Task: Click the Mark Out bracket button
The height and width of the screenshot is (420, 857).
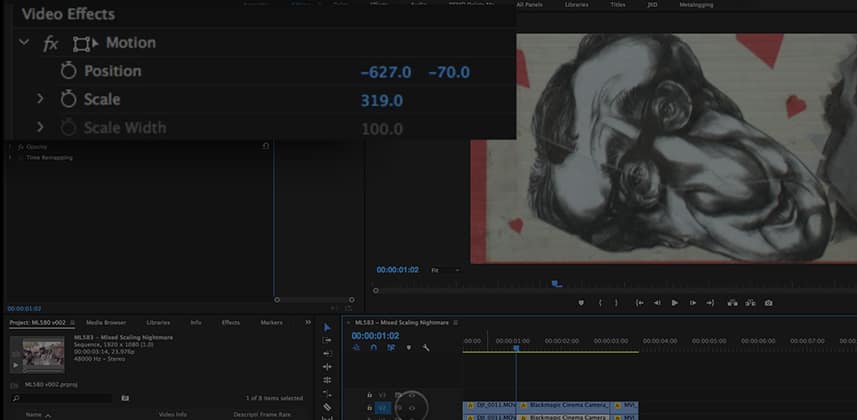Action: pyautogui.click(x=617, y=303)
